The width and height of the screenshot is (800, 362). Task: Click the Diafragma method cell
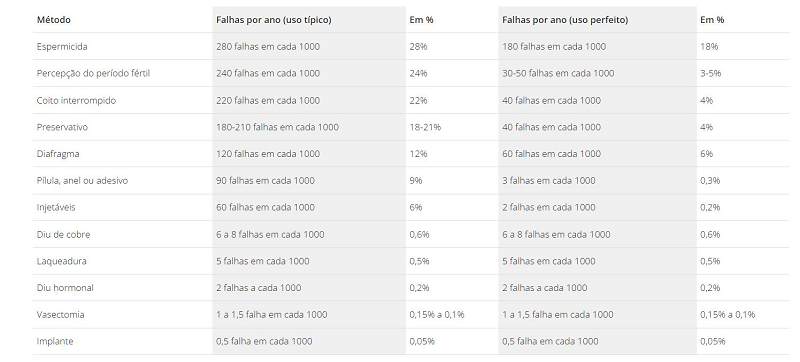pos(58,153)
